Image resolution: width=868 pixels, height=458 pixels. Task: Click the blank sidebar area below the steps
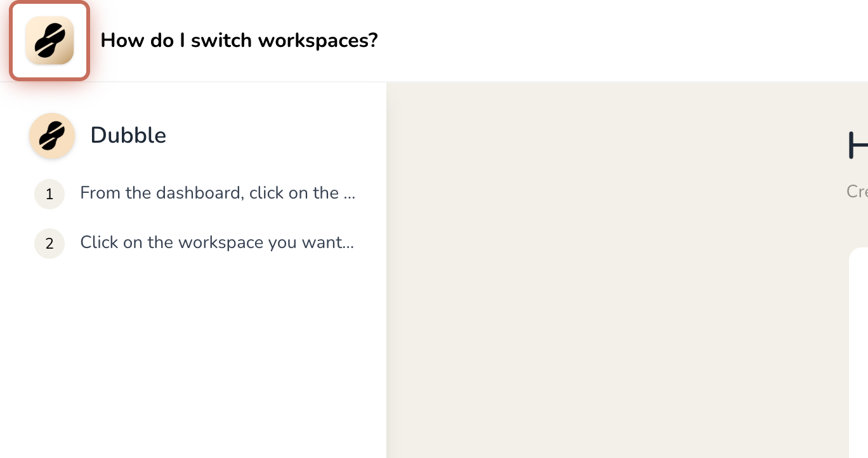pyautogui.click(x=190, y=355)
